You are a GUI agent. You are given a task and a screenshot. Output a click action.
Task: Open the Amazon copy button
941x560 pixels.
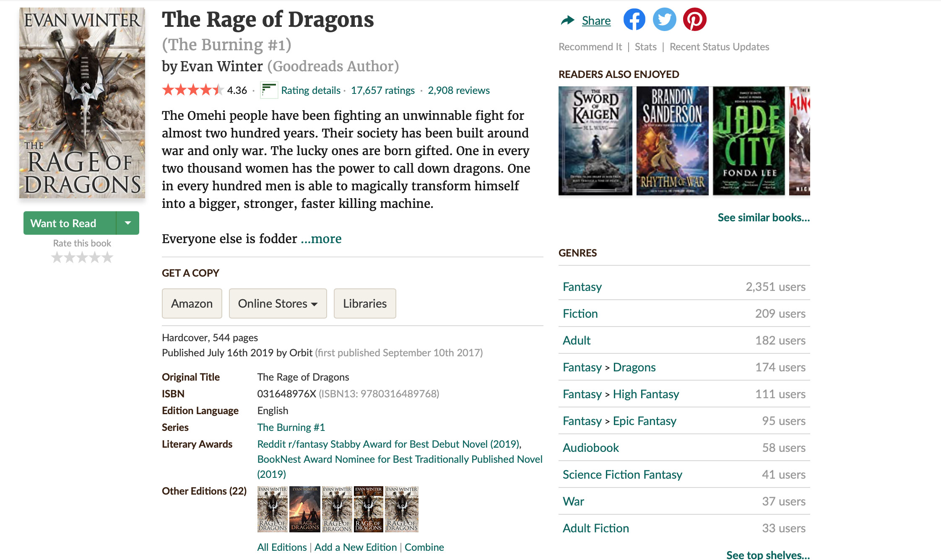[192, 303]
